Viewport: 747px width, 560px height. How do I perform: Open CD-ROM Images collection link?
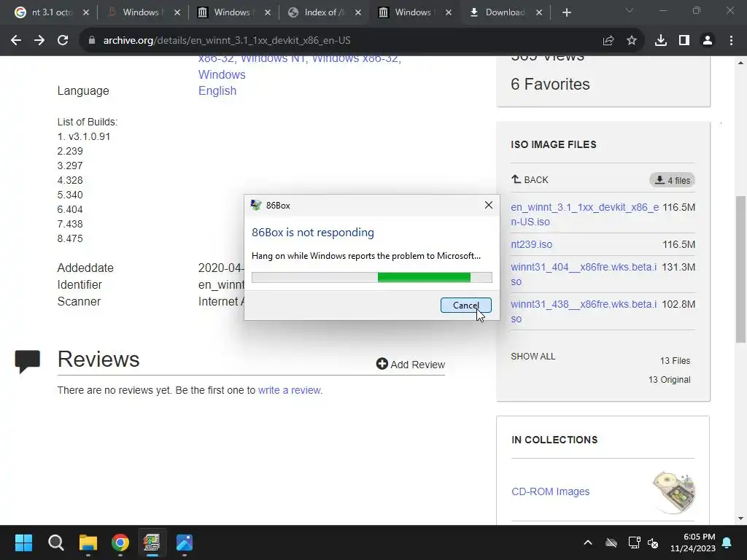[x=550, y=491]
